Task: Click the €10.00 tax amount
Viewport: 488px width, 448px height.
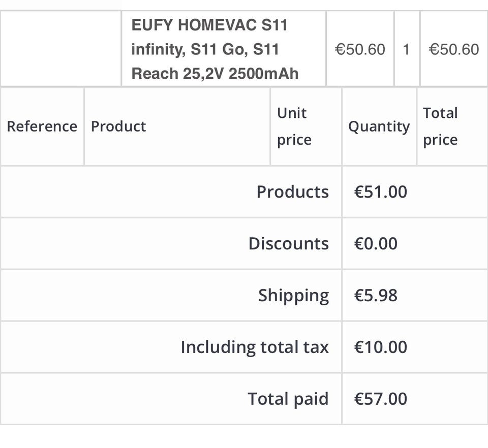Action: pos(381,347)
